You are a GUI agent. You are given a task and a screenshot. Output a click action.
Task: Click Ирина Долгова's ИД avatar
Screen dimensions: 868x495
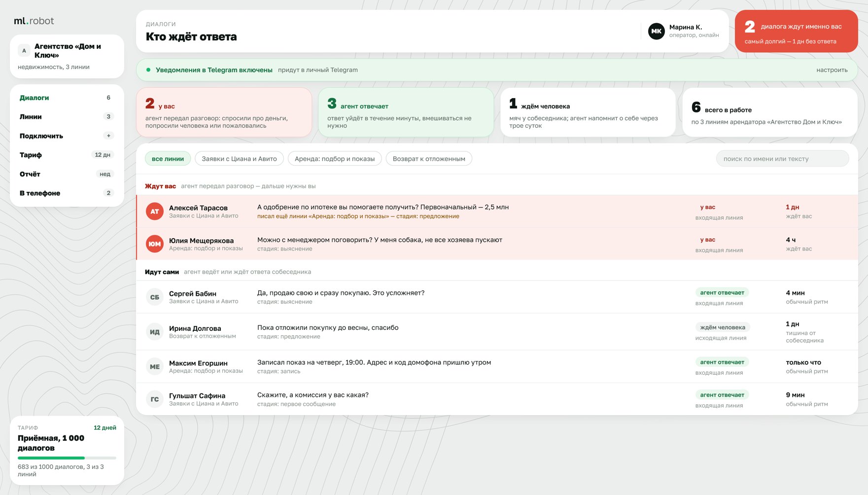(x=155, y=332)
